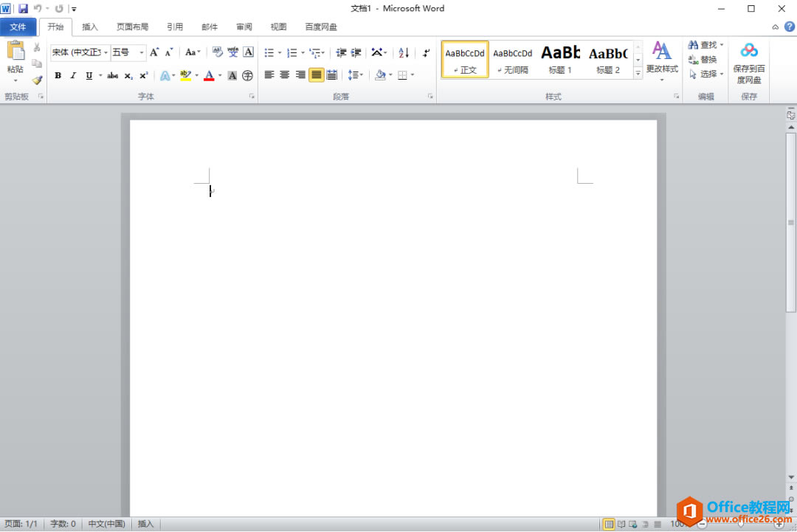Switch to the Review tab
Screen dimensions: 797x532
coord(244,27)
